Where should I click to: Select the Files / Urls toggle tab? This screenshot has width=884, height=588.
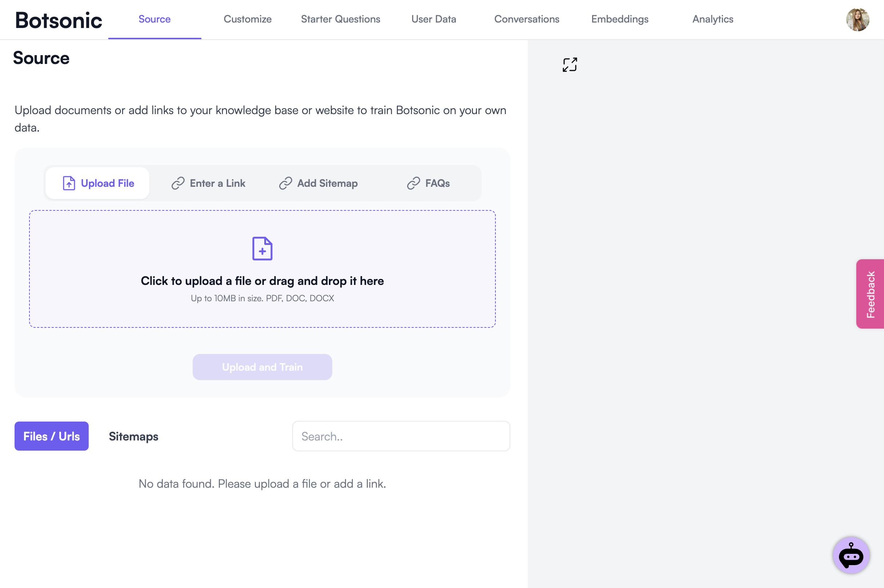tap(51, 436)
